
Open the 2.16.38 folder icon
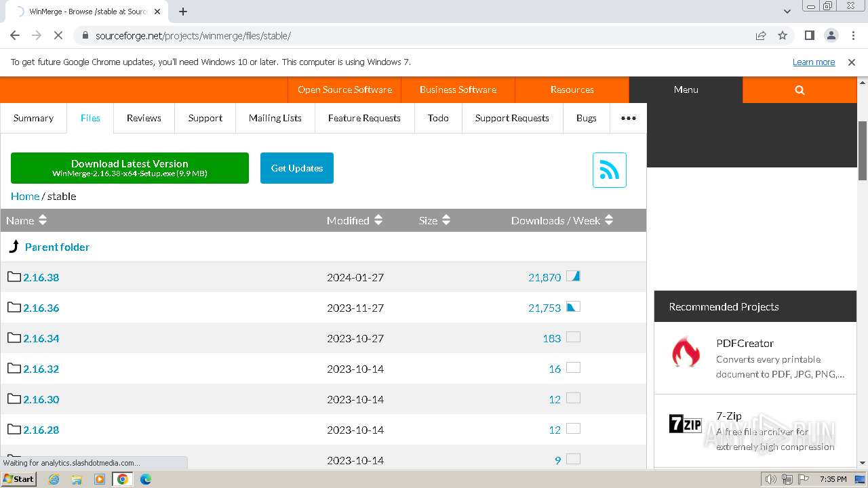pyautogui.click(x=14, y=277)
